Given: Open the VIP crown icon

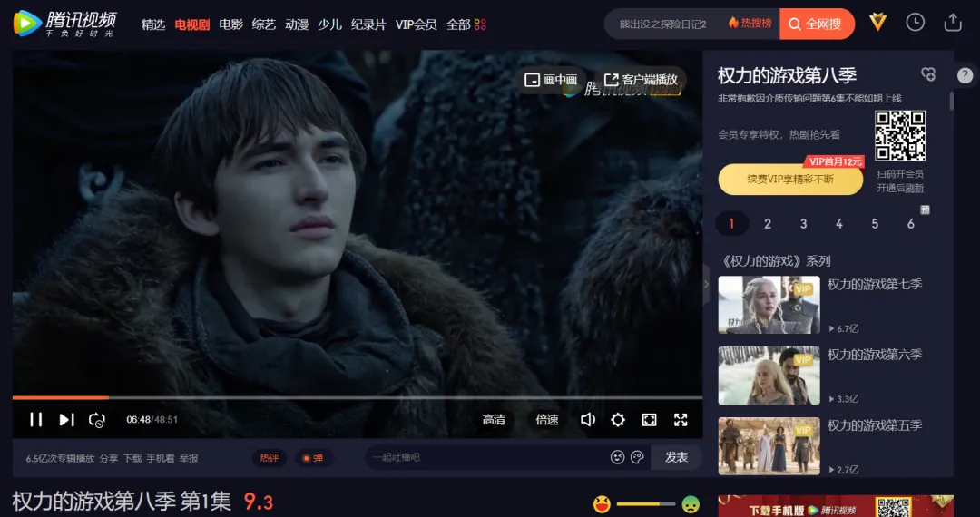Looking at the screenshot, I should pos(878,23).
